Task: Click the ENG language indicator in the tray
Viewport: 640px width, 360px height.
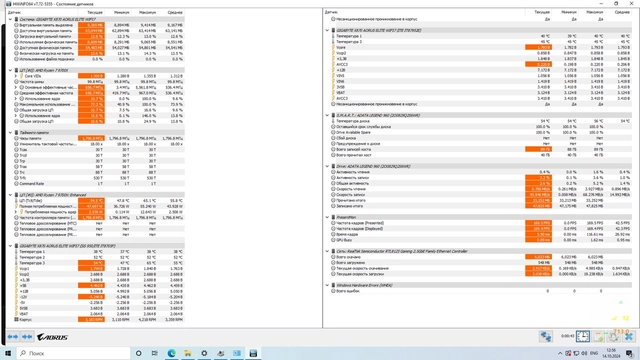Action: pyautogui.click(x=594, y=353)
